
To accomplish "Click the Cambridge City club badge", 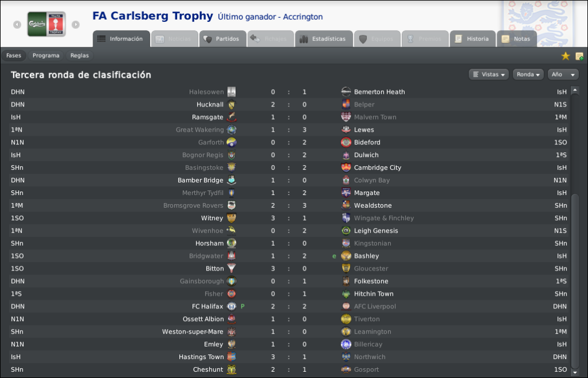I will [x=346, y=167].
